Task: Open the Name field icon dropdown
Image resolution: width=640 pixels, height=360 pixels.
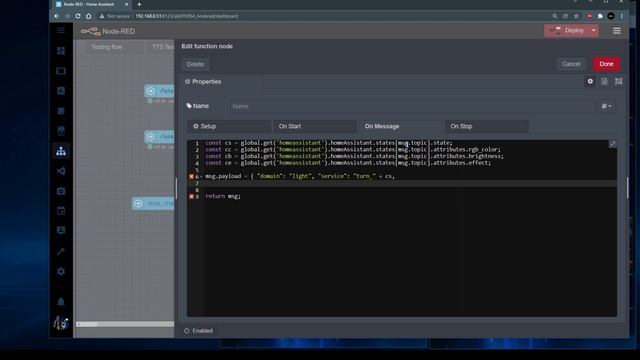Action: pyautogui.click(x=607, y=106)
